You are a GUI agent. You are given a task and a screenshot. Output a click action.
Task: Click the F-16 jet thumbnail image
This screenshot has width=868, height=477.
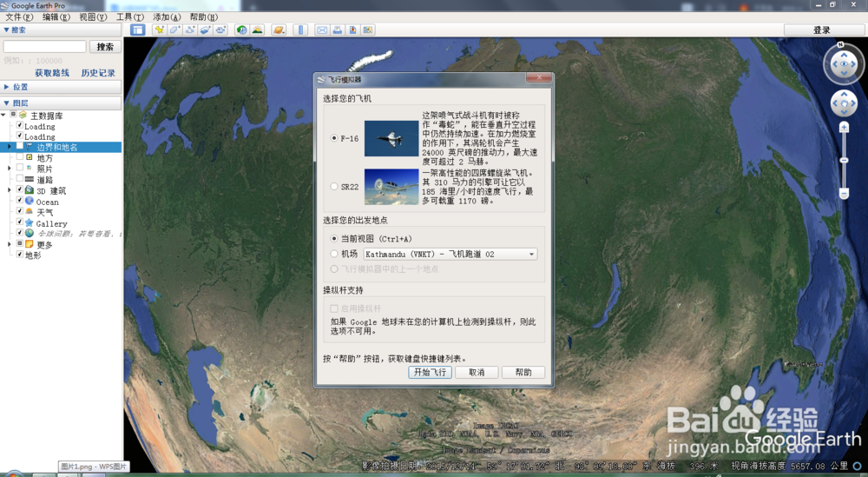click(x=391, y=138)
